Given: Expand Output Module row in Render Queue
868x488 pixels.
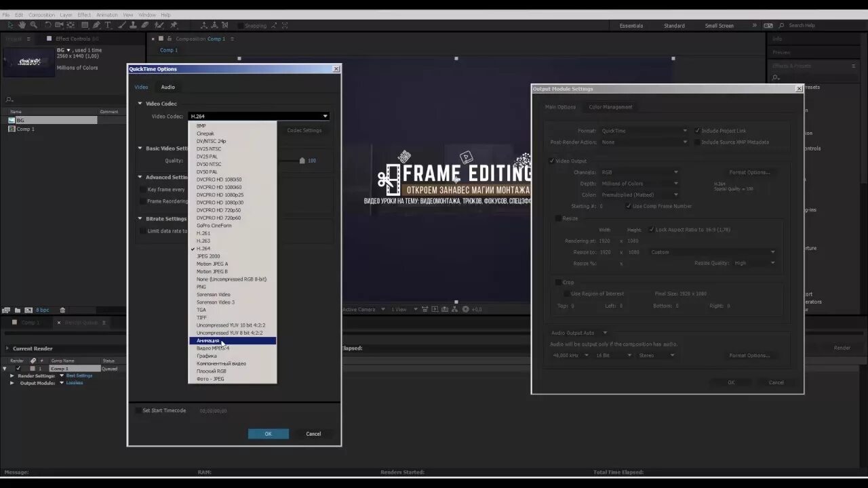Looking at the screenshot, I should click(12, 383).
